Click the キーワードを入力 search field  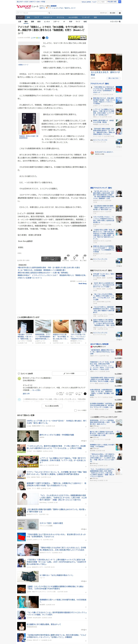(32, 13)
